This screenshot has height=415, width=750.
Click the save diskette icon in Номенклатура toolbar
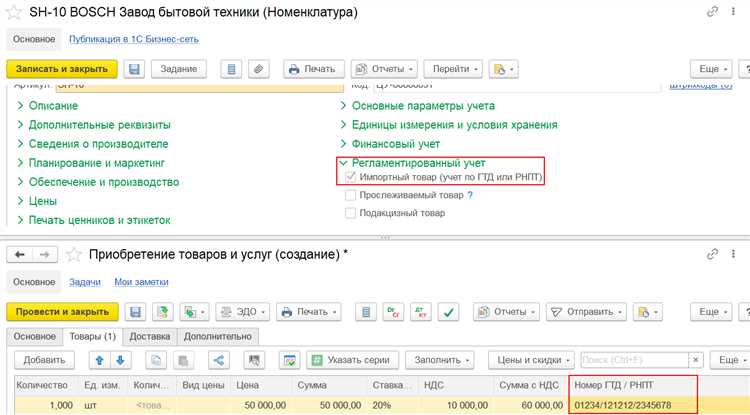pyautogui.click(x=135, y=69)
